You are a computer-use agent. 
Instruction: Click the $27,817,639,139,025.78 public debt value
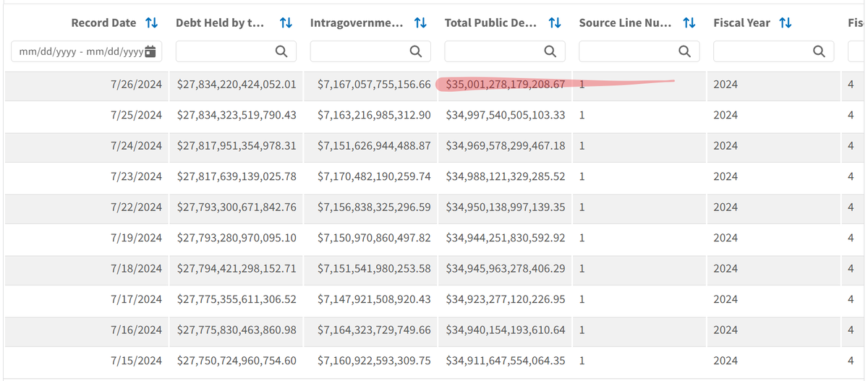[237, 176]
